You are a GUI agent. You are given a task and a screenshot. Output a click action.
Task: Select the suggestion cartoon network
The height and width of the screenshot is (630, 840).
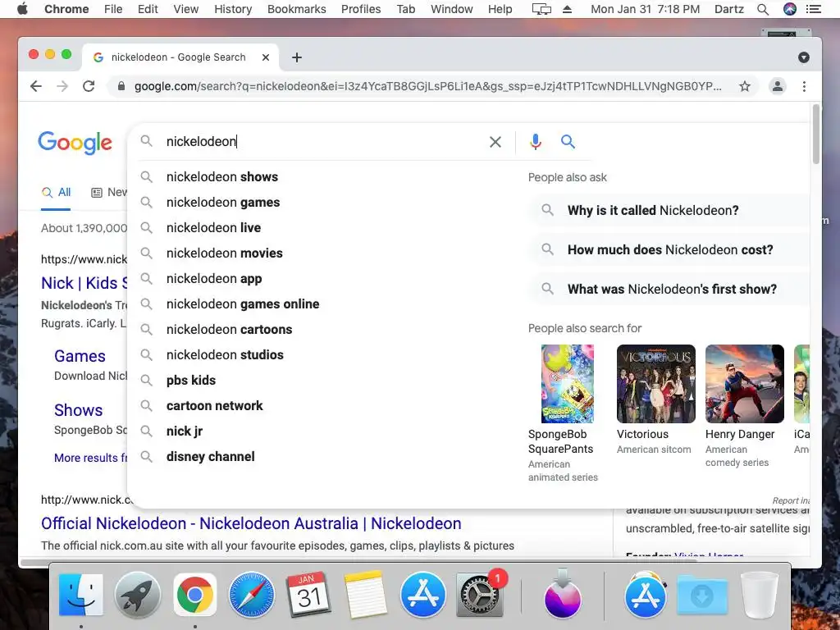(x=214, y=406)
